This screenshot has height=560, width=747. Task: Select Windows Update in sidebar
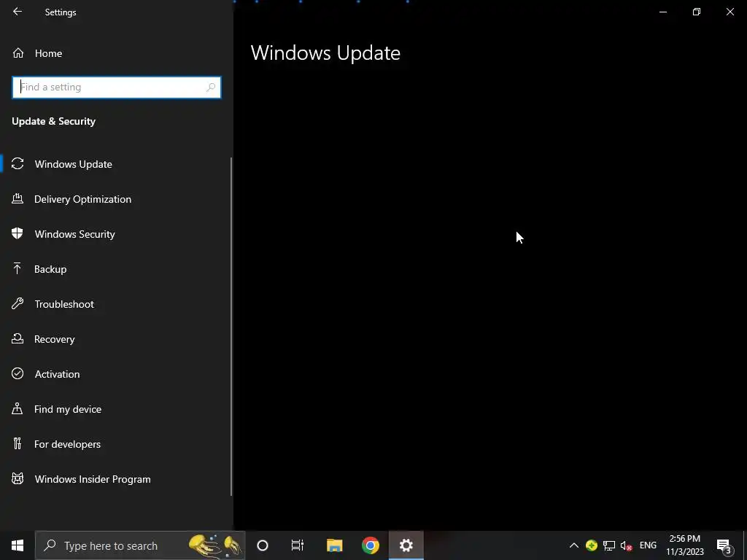click(x=116, y=164)
